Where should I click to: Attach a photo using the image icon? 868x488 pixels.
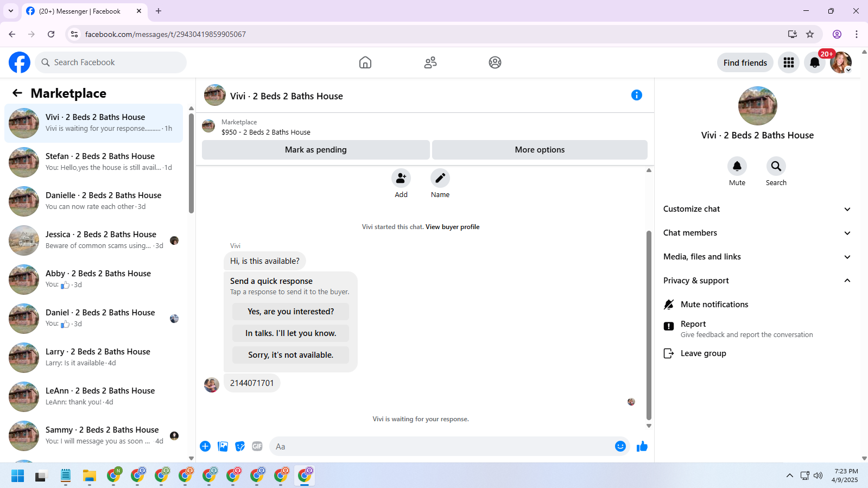tap(223, 446)
